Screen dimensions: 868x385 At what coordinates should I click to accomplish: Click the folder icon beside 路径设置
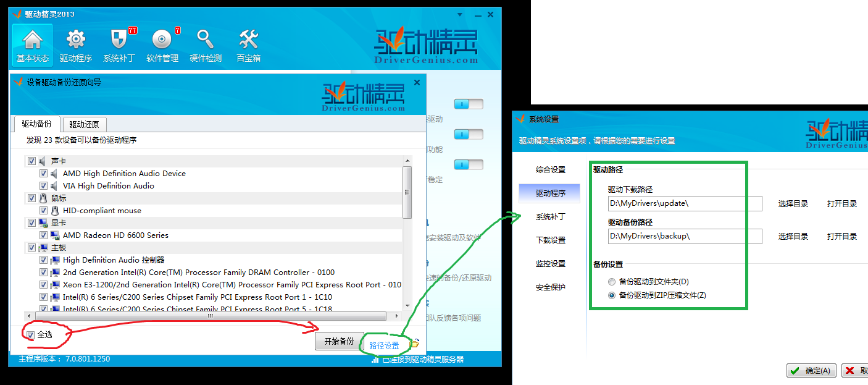[415, 343]
